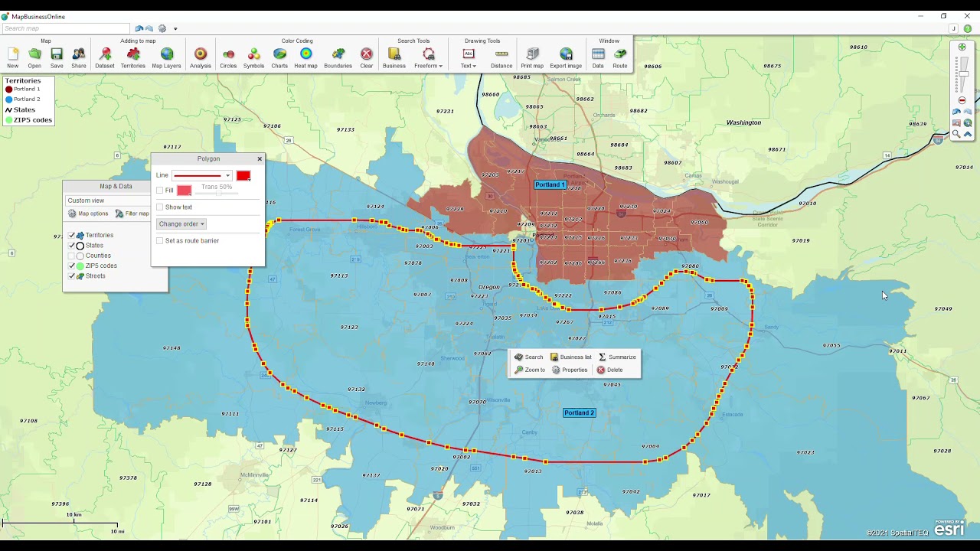Pick the polygon fill color swatch

[x=184, y=191]
